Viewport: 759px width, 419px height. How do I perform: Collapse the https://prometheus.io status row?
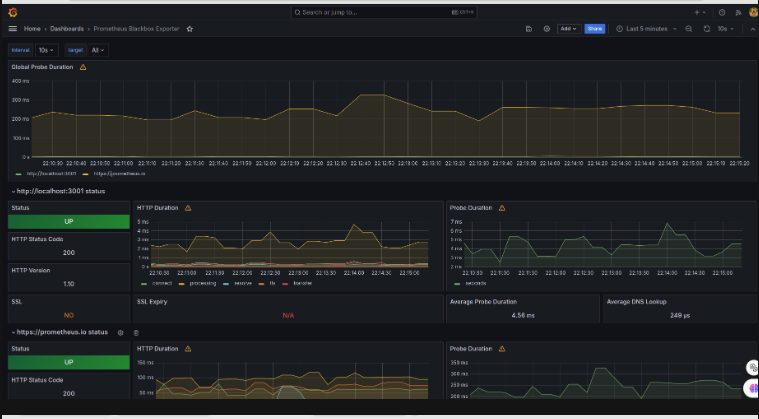click(x=59, y=332)
